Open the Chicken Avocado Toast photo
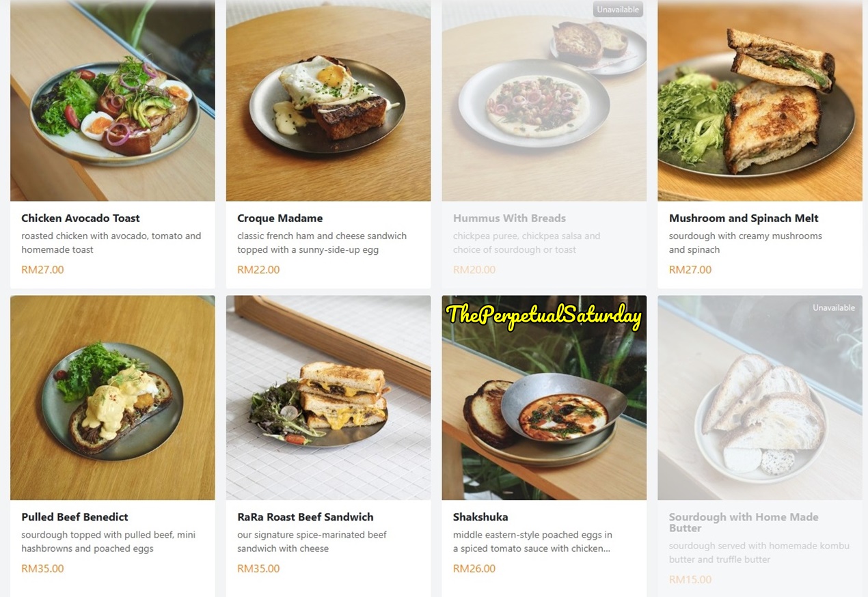The image size is (868, 597). point(113,100)
